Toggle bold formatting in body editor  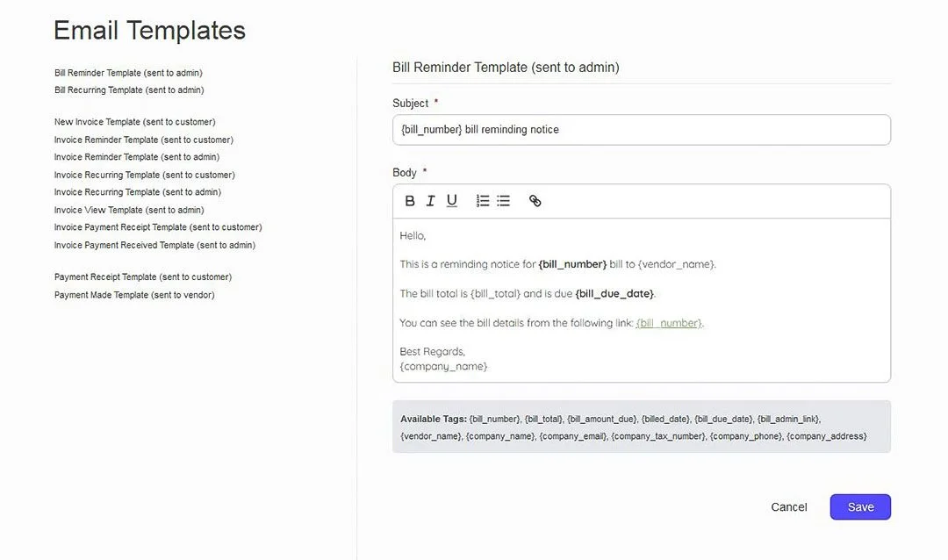pos(410,201)
